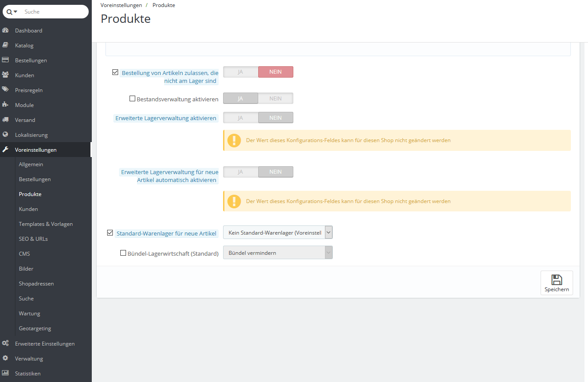The width and height of the screenshot is (588, 382).
Task: Click the Standard-Warenlager für neue Artikel label
Action: pyautogui.click(x=166, y=233)
